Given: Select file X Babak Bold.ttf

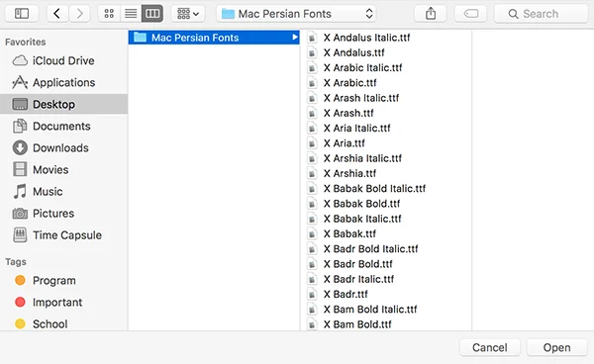Looking at the screenshot, I should coord(386,204).
